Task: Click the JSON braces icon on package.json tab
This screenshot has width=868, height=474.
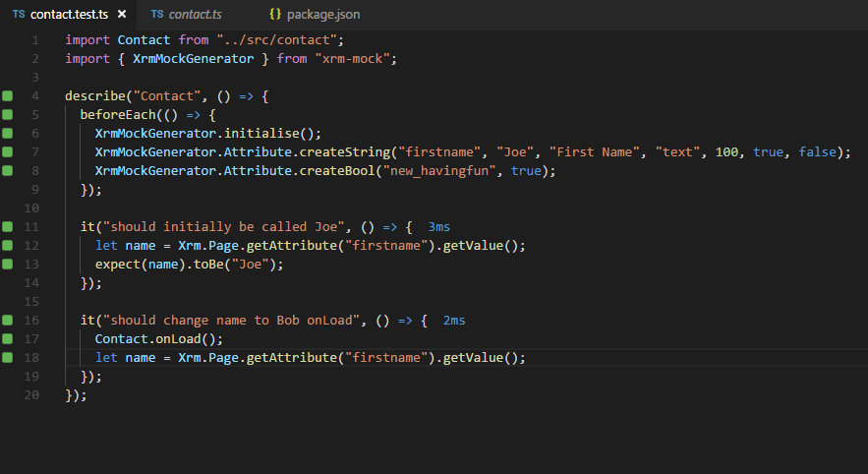Action: click(275, 14)
